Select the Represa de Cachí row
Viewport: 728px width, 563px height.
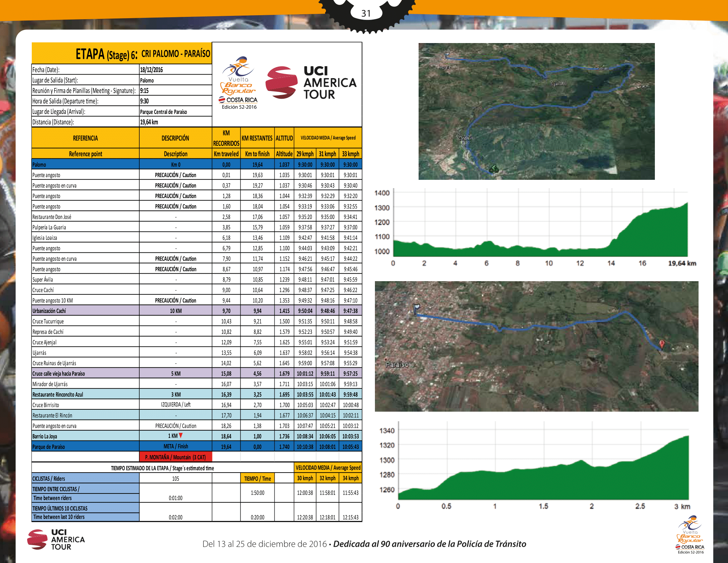coord(197,332)
